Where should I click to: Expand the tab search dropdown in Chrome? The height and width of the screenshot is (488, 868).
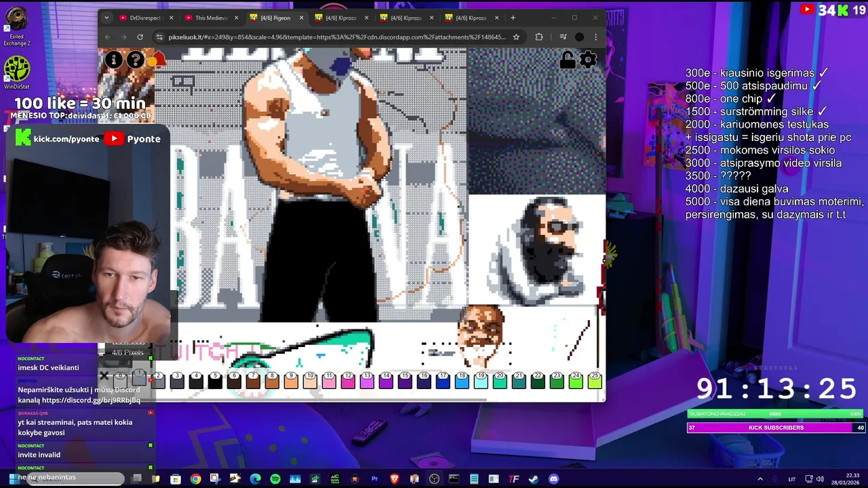pyautogui.click(x=107, y=18)
